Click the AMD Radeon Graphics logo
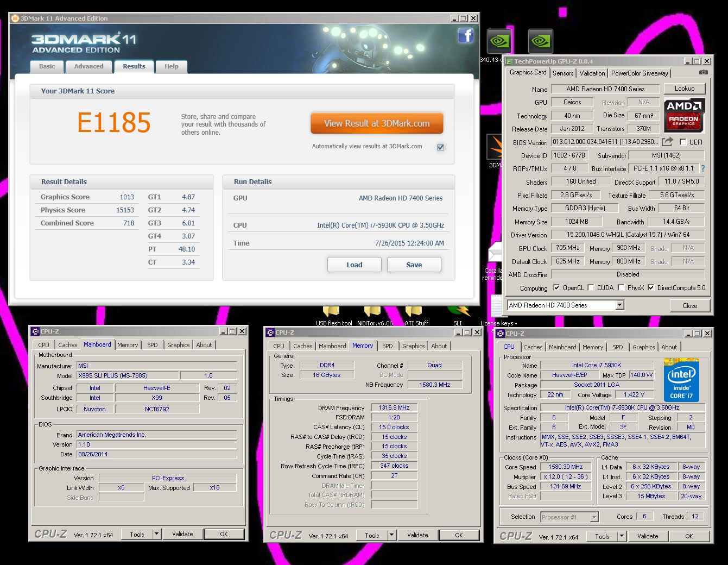 coord(684,116)
